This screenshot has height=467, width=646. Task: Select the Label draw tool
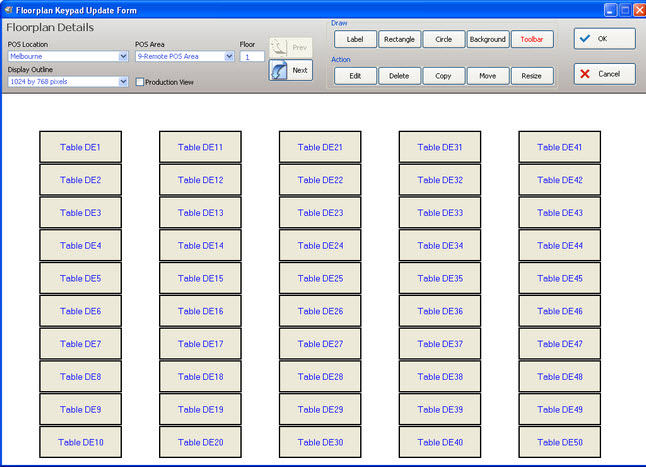click(355, 40)
